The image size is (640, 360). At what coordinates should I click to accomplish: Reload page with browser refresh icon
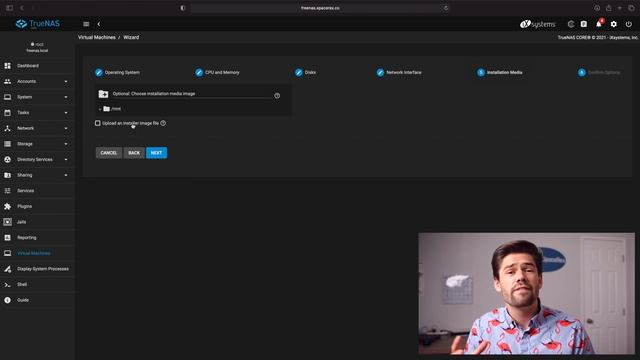tap(446, 8)
